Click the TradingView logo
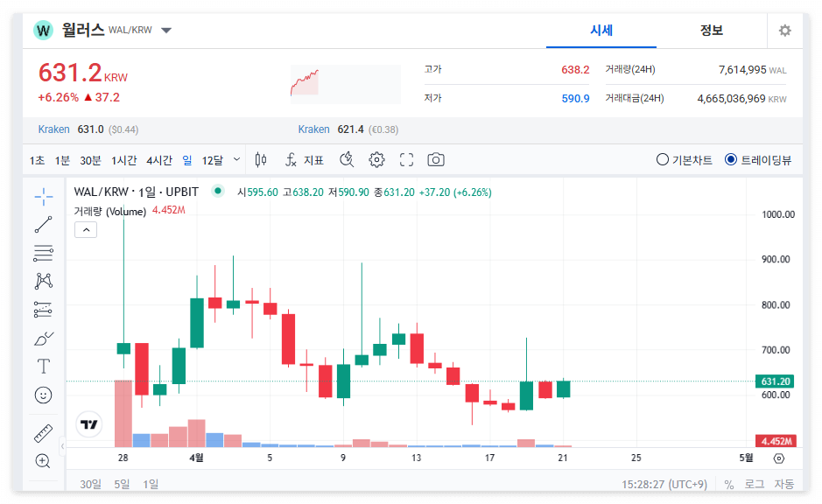Screen dimensions: 822x504 point(89,424)
